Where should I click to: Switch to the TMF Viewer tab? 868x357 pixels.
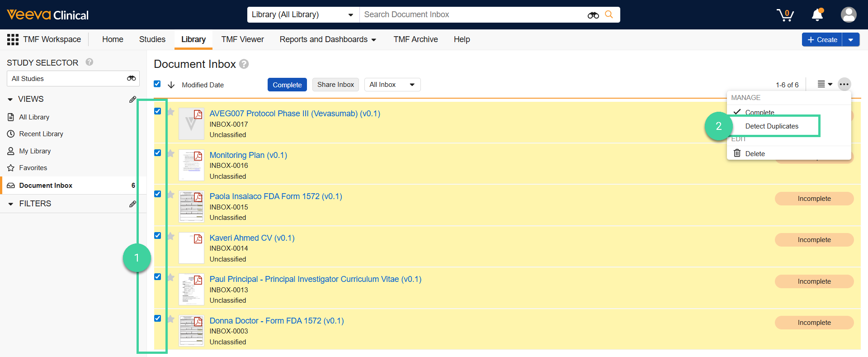242,39
